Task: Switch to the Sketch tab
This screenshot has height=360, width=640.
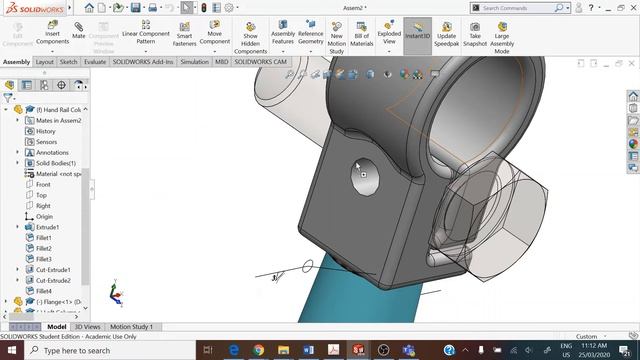Action: tap(69, 62)
